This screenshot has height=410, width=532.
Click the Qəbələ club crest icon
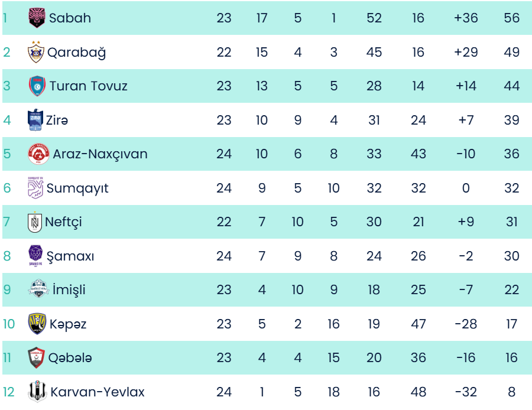point(37,358)
